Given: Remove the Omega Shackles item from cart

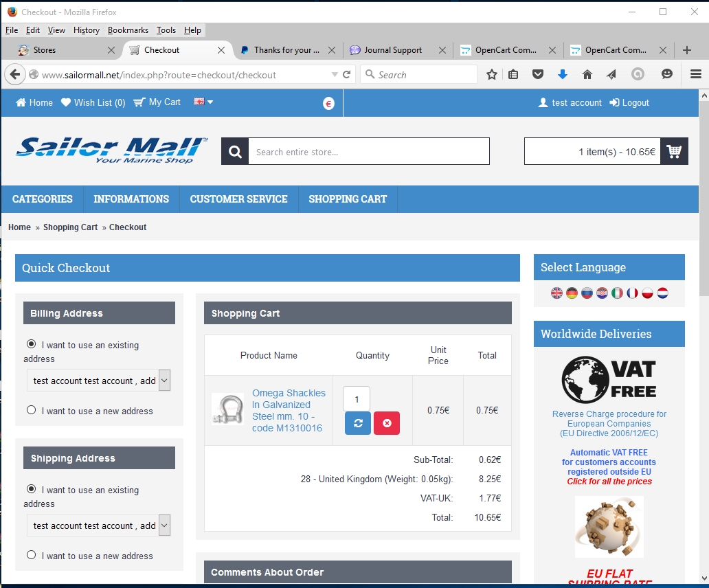Looking at the screenshot, I should (x=387, y=423).
